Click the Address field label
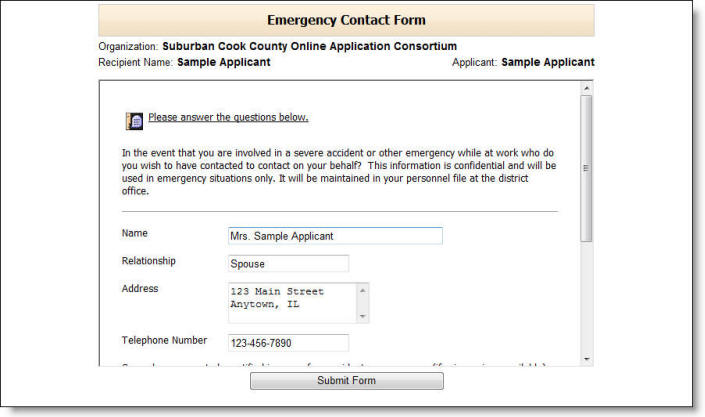Image resolution: width=705 pixels, height=417 pixels. click(140, 289)
